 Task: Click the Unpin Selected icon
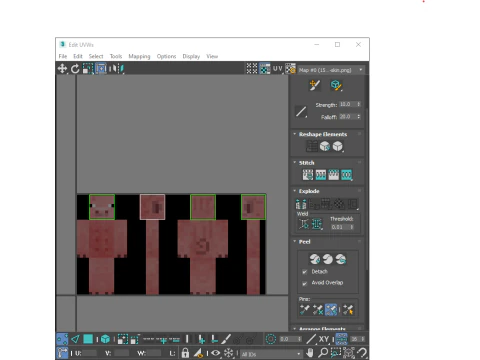[x=318, y=310]
